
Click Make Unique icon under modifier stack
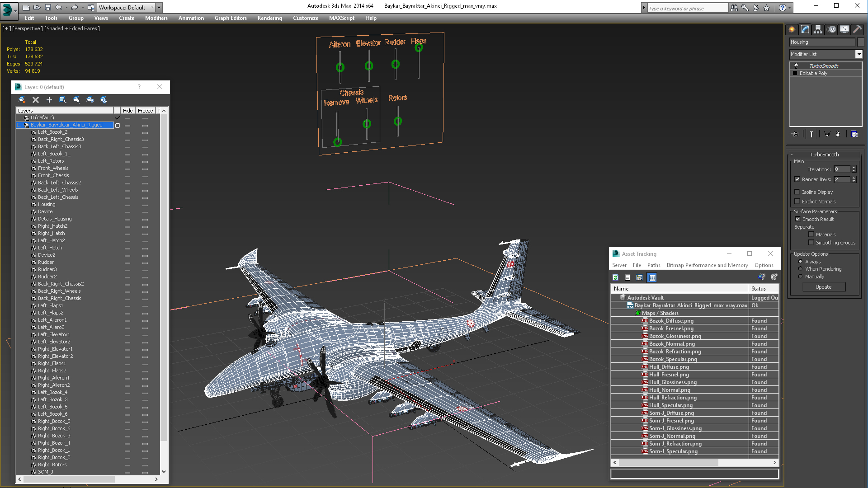(827, 134)
